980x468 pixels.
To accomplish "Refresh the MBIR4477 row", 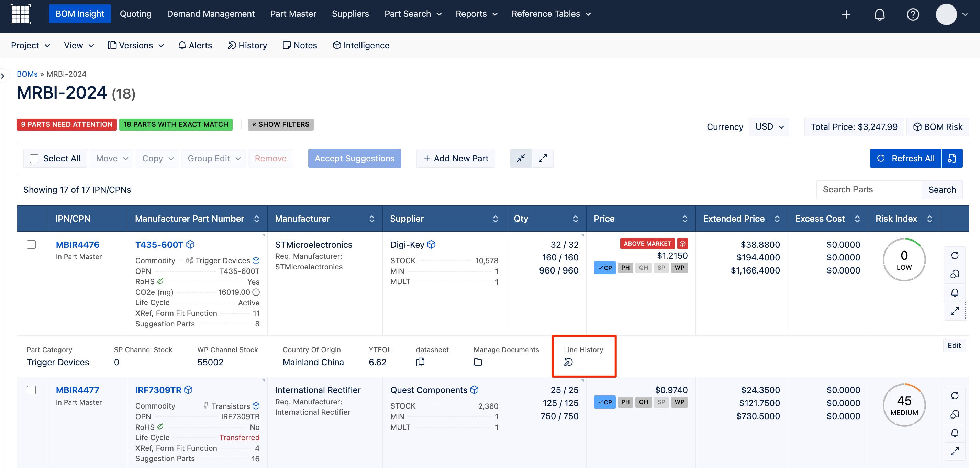I will (x=955, y=396).
